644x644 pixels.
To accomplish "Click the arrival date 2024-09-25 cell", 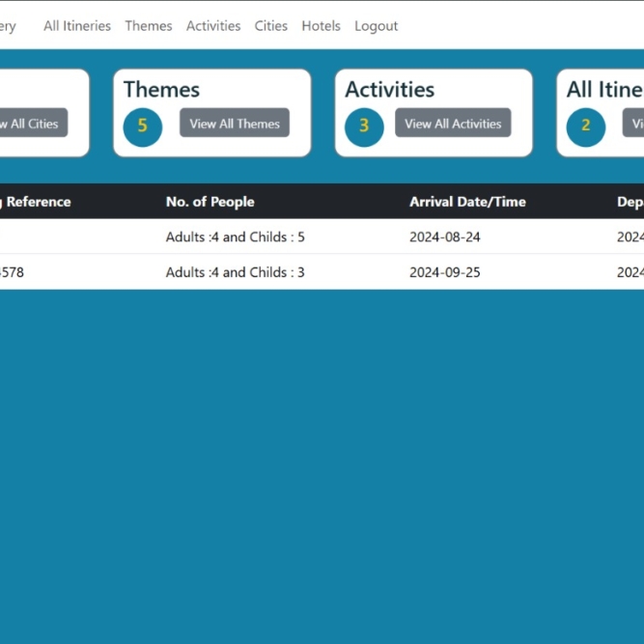I will coord(444,272).
